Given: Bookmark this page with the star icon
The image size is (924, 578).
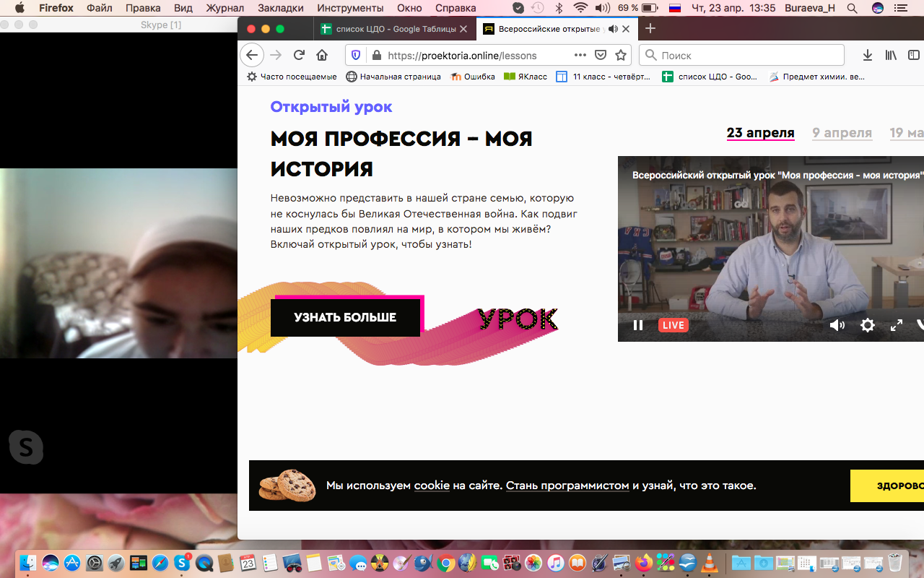Looking at the screenshot, I should point(620,56).
